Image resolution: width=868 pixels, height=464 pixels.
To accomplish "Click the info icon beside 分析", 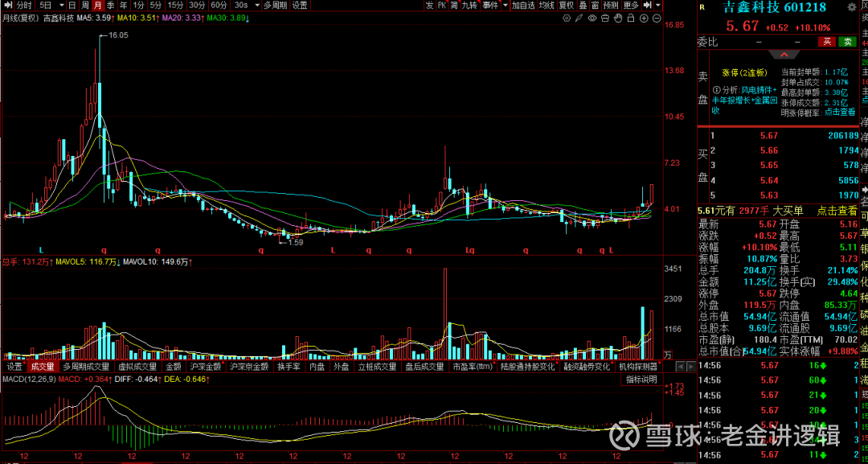I will click(x=716, y=90).
